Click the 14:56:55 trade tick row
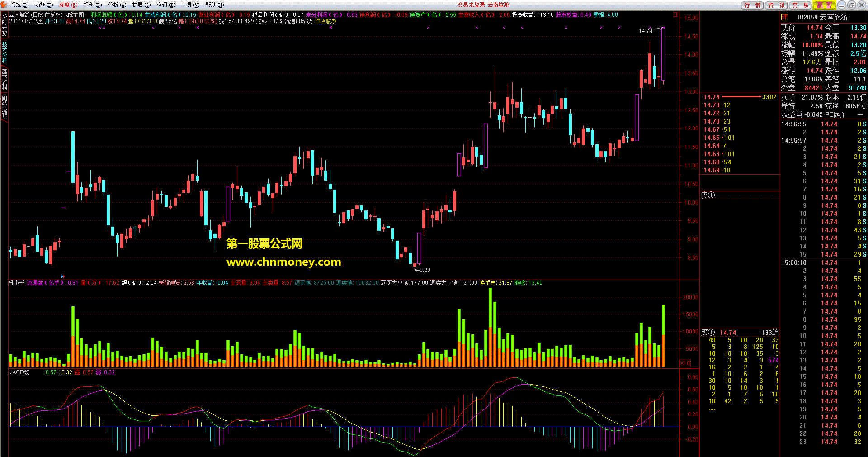Viewport: 868px width, 457px height. coord(824,124)
